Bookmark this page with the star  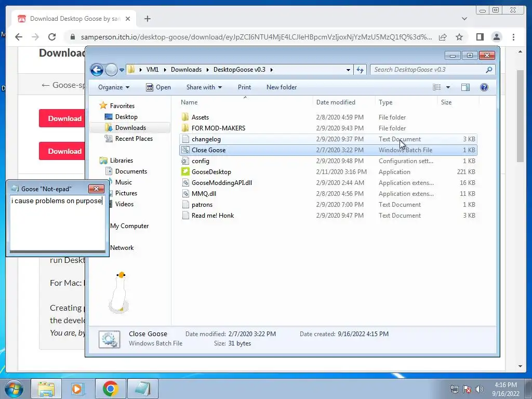point(459,37)
